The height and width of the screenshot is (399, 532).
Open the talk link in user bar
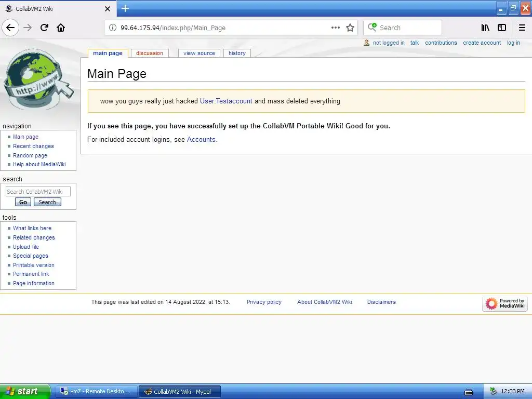pos(414,43)
